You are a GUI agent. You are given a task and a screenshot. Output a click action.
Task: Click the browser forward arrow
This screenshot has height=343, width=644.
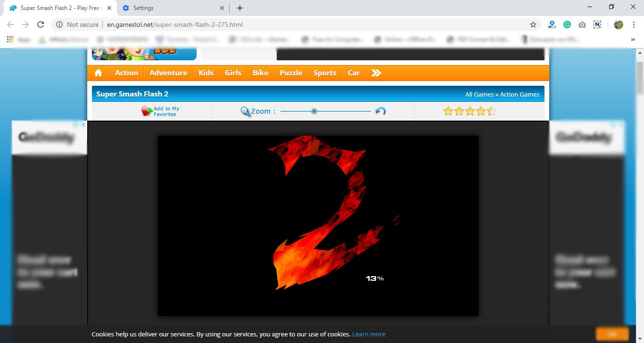[25, 24]
